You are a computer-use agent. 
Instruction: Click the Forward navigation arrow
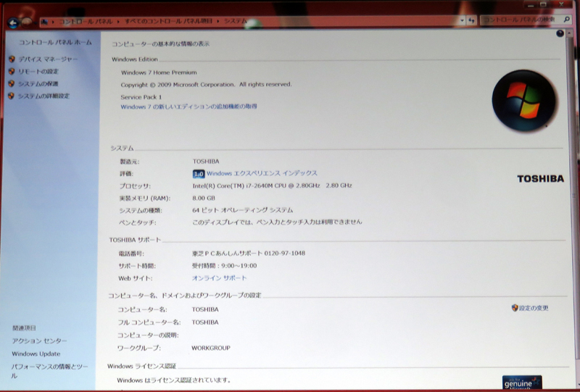[x=26, y=23]
